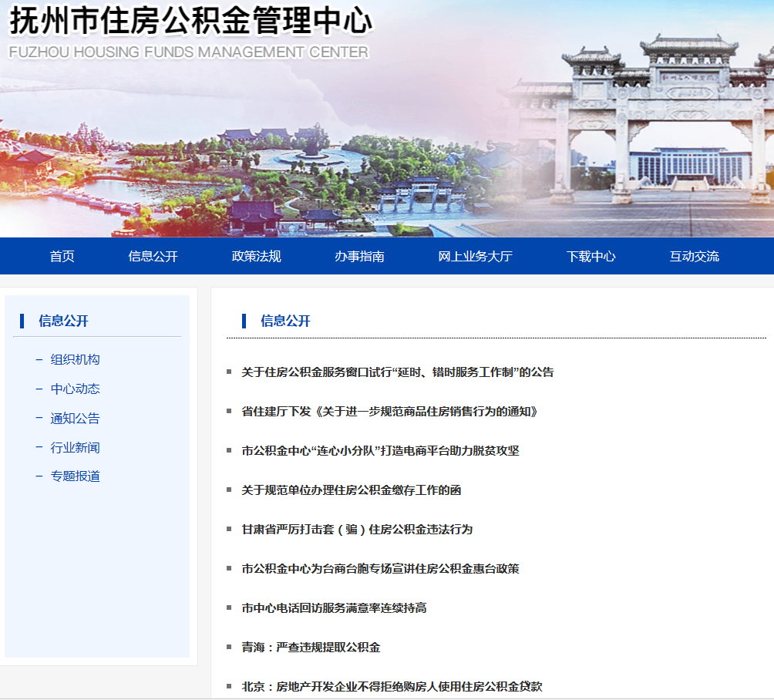Select 办事指南 in the navigation bar

pyautogui.click(x=359, y=256)
